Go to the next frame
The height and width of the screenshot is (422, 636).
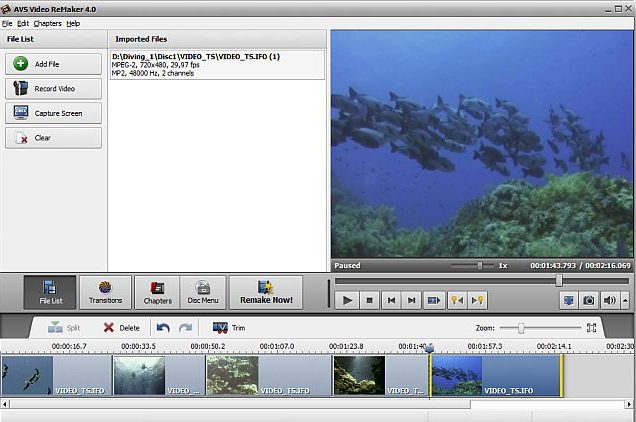[x=411, y=300]
